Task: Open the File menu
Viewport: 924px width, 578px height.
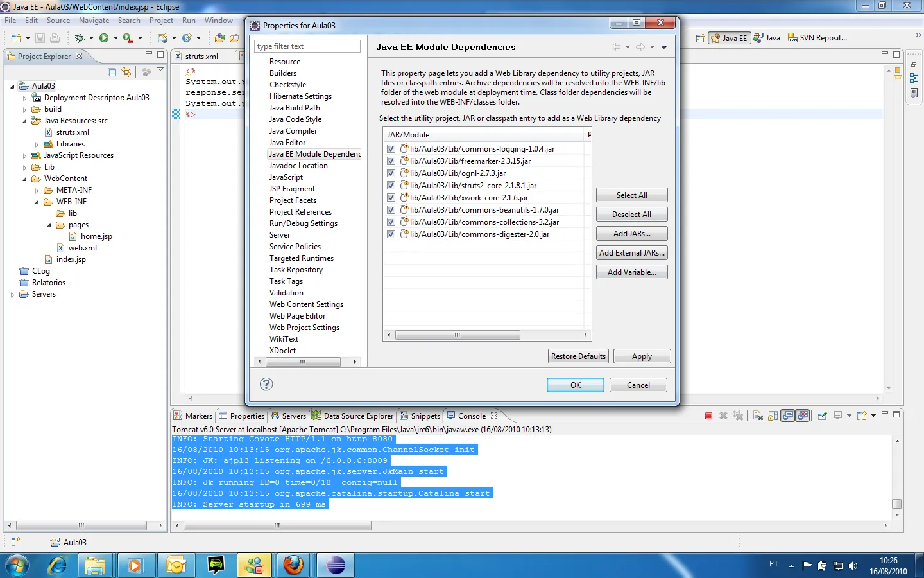Action: click(x=10, y=21)
